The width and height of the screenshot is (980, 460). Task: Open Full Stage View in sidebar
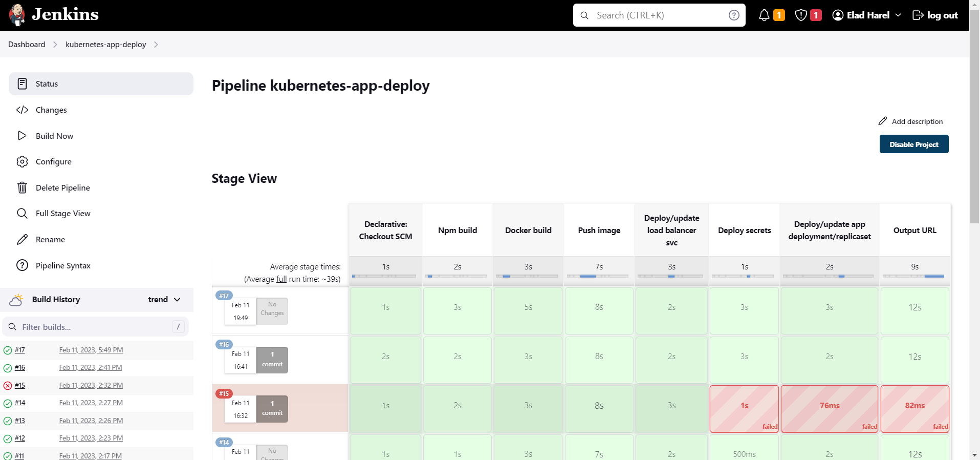pos(101,213)
